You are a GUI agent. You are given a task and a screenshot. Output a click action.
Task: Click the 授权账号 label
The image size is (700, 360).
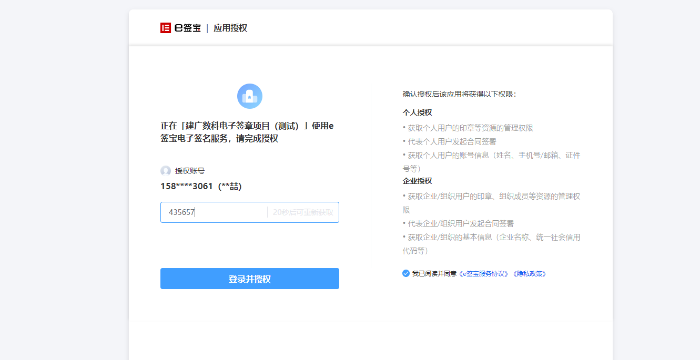(190, 171)
